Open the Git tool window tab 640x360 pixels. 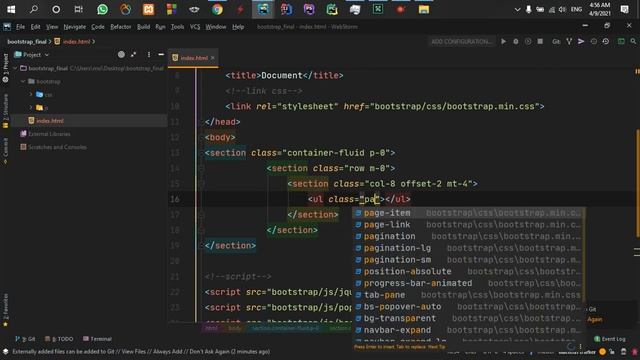[x=25, y=339]
